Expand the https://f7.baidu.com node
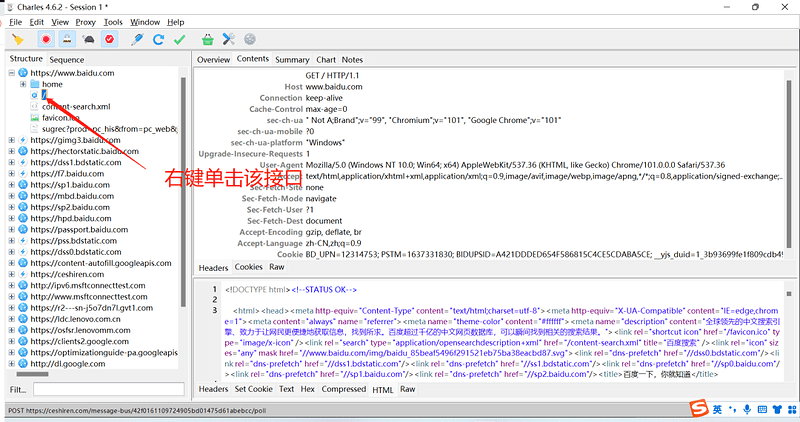 coord(12,173)
